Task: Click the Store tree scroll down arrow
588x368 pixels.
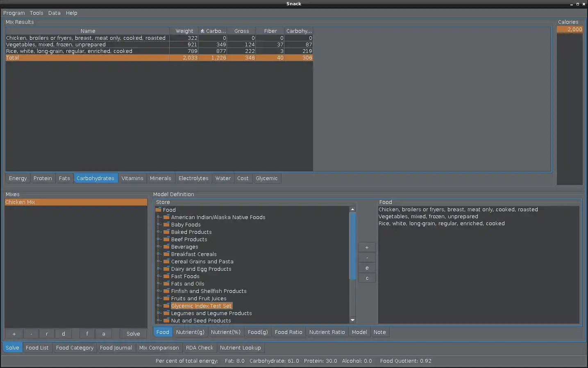Action: click(352, 320)
